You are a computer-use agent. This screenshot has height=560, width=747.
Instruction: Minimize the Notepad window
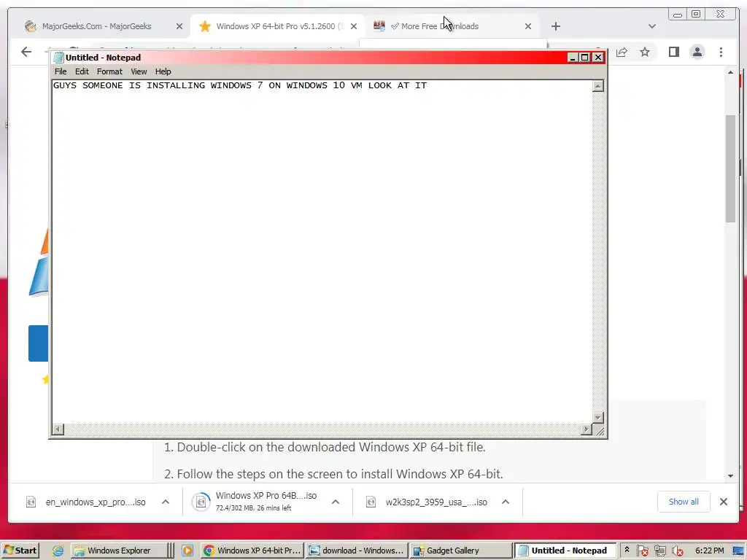coord(573,58)
